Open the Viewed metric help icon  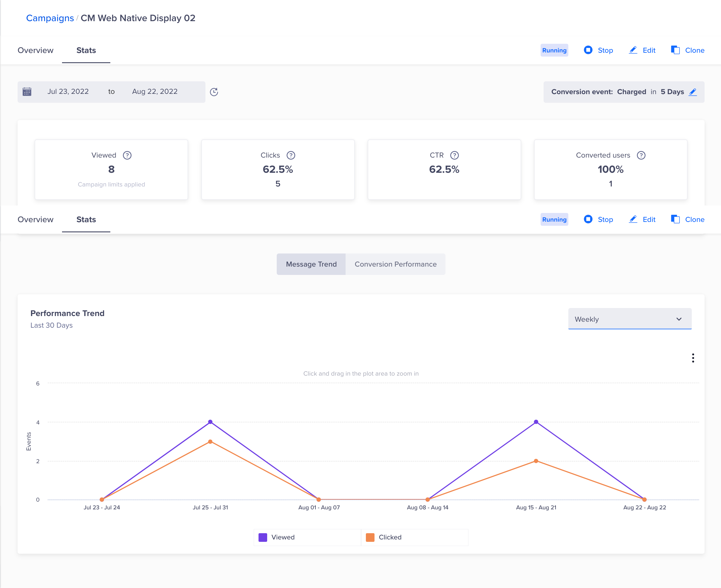[x=127, y=155]
